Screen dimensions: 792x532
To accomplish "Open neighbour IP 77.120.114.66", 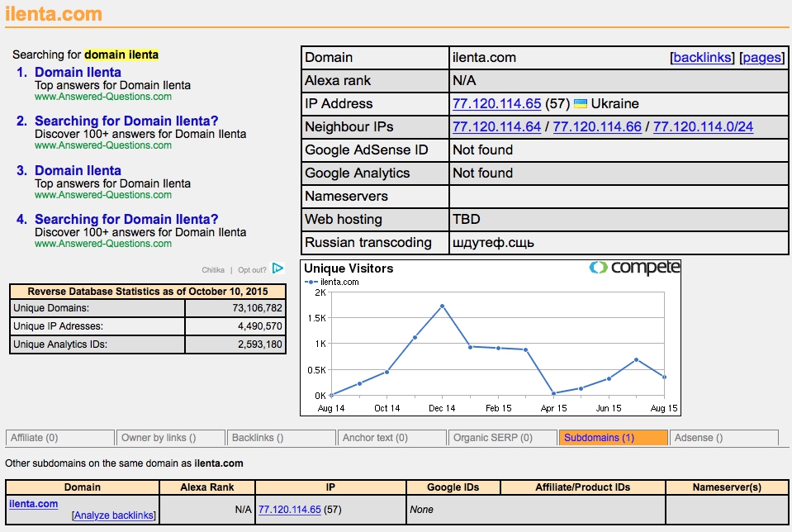I will [x=597, y=127].
